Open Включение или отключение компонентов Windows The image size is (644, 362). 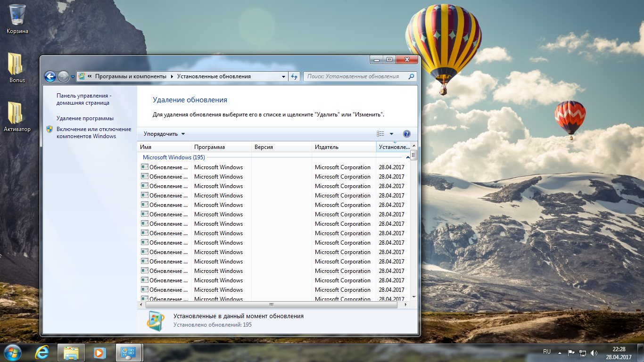point(94,132)
